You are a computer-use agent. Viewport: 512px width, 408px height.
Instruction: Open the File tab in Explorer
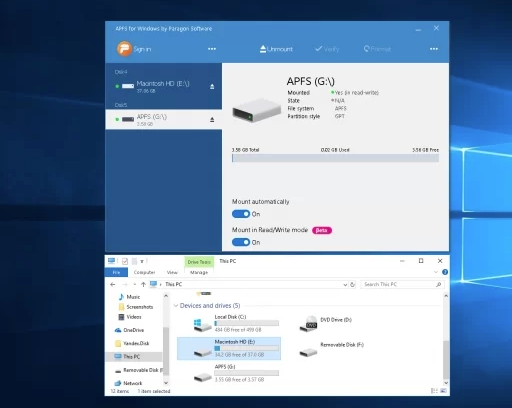[116, 272]
